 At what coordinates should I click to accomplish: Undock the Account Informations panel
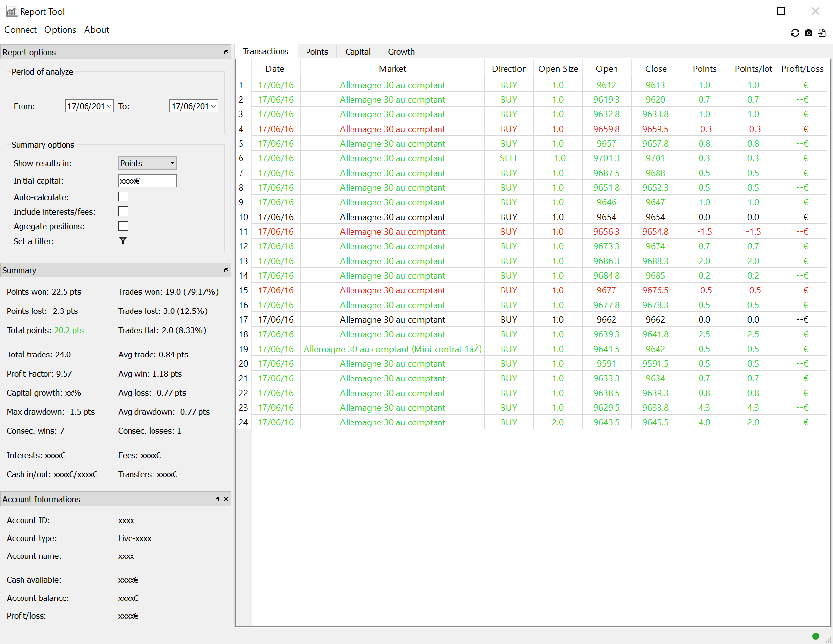coord(218,499)
